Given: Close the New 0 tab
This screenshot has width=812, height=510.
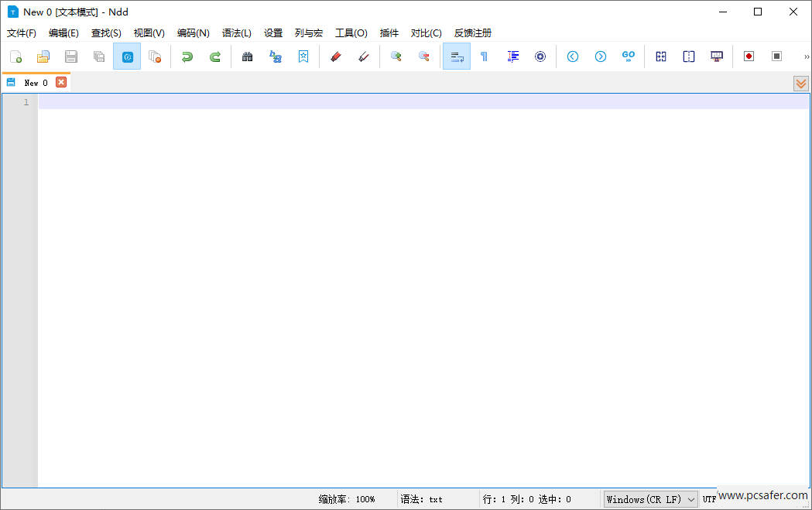Looking at the screenshot, I should tap(61, 82).
